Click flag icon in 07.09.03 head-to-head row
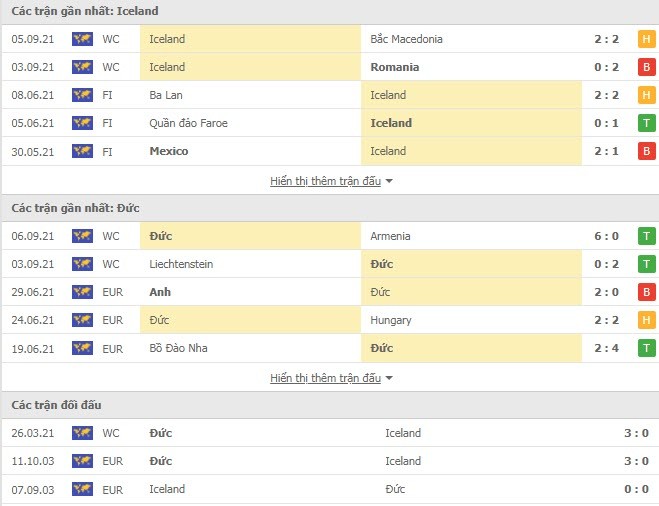 (x=82, y=489)
